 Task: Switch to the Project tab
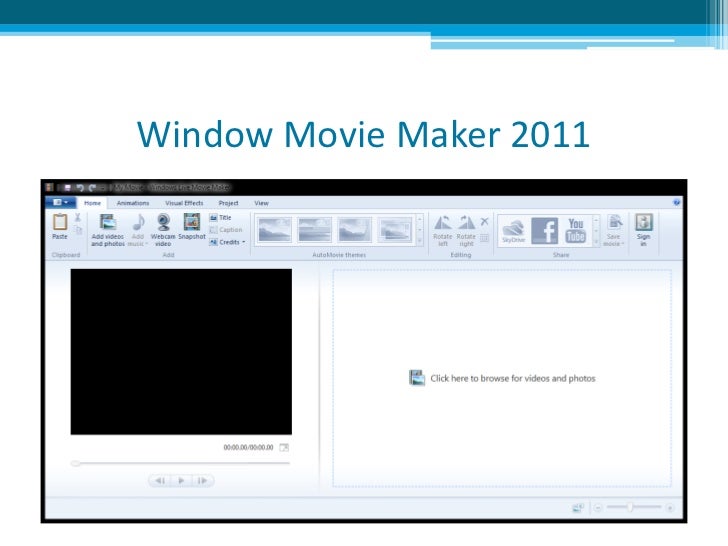228,203
